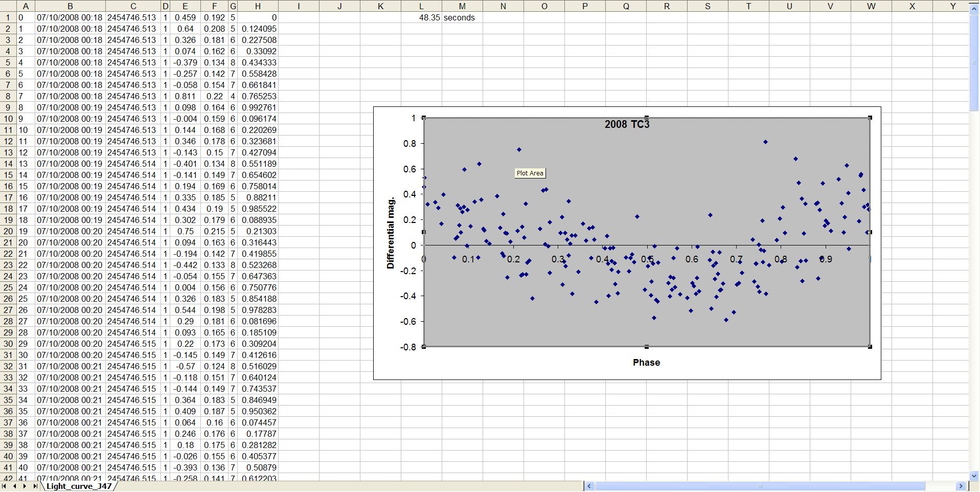Click x-axis label 0.7 on chart
Screen dimensions: 980x492
coord(736,259)
